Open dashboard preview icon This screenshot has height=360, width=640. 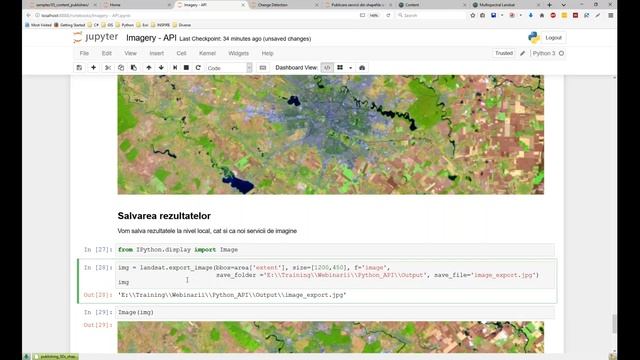362,68
